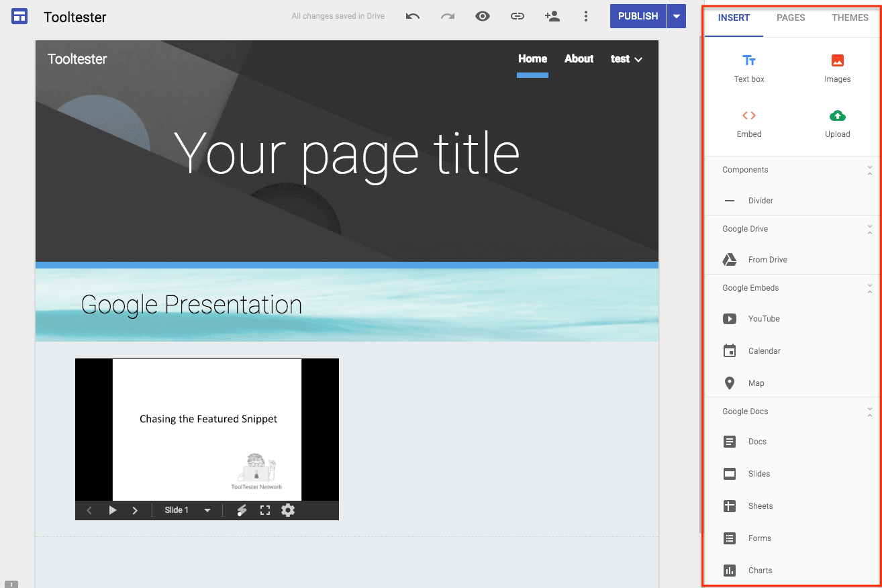Open the About page in site navigation
Viewport: 882px width, 588px height.
579,59
